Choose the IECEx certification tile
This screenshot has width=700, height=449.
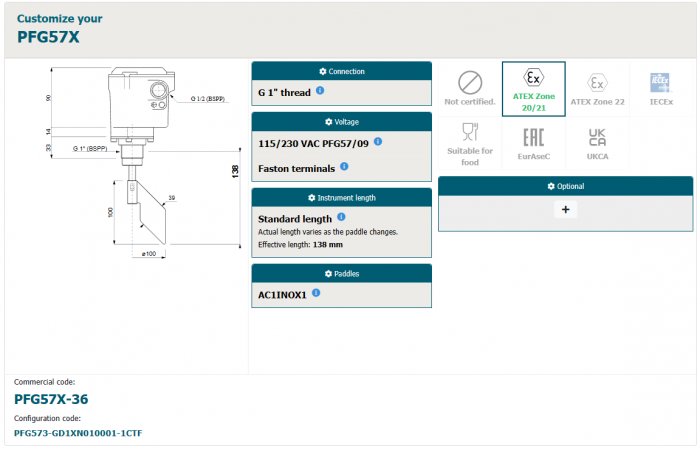tap(660, 88)
